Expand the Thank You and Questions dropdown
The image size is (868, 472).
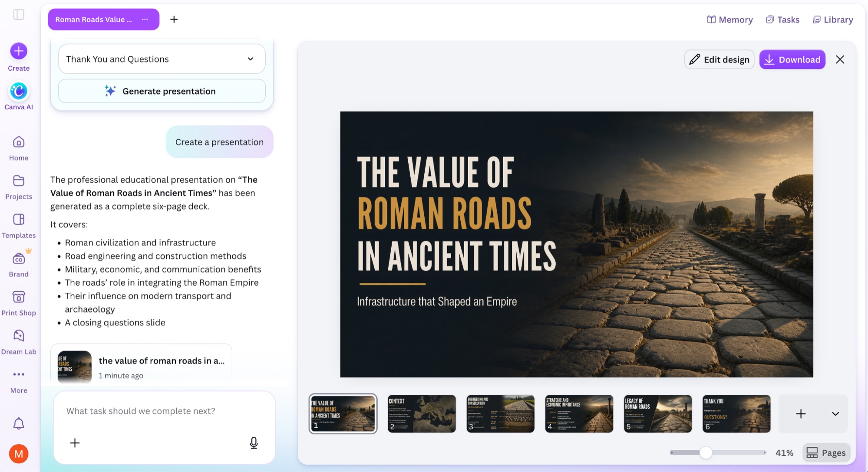(162, 59)
